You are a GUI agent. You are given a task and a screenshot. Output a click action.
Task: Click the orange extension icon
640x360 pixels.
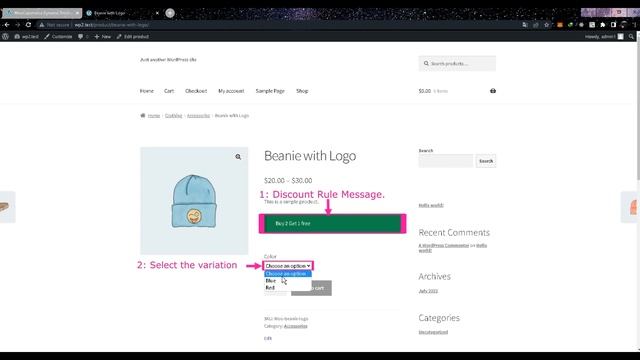point(560,25)
